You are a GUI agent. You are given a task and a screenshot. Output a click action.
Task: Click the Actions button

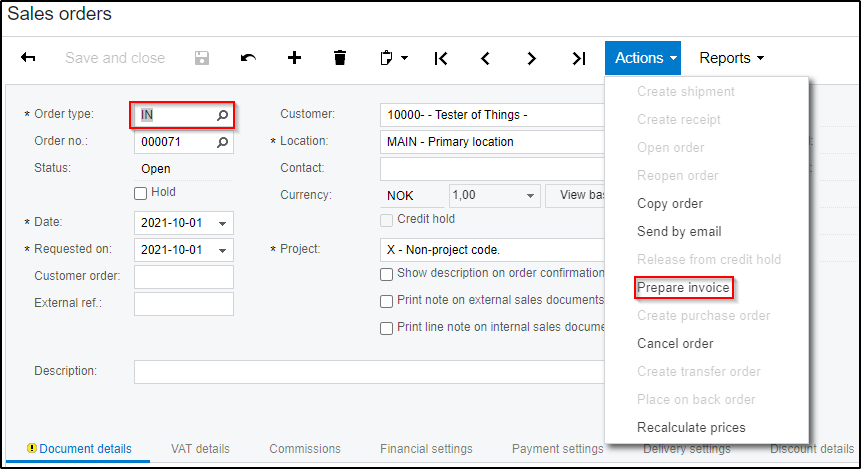pyautogui.click(x=645, y=58)
